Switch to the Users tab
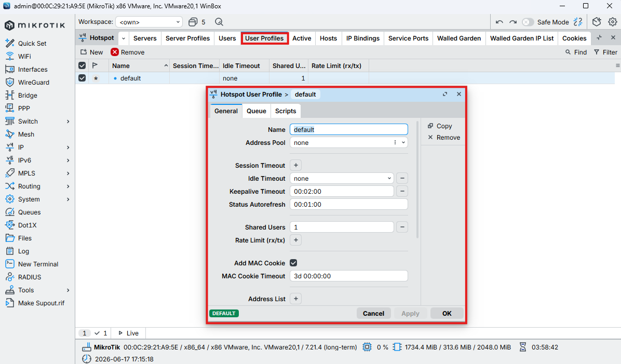This screenshot has height=364, width=621. pyautogui.click(x=227, y=38)
